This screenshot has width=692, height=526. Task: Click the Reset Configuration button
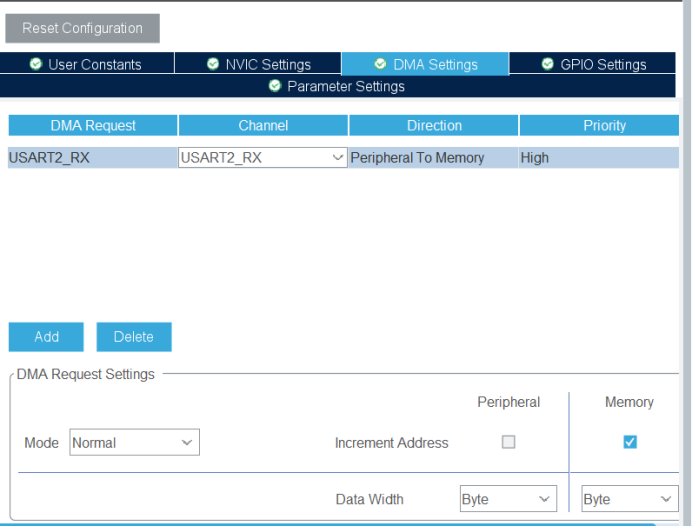83,28
